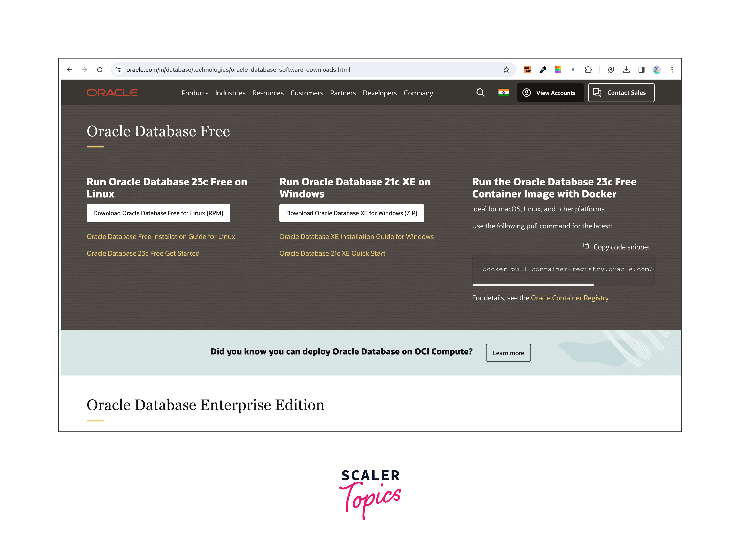
Task: Open the browser downloads icon
Action: click(x=626, y=70)
